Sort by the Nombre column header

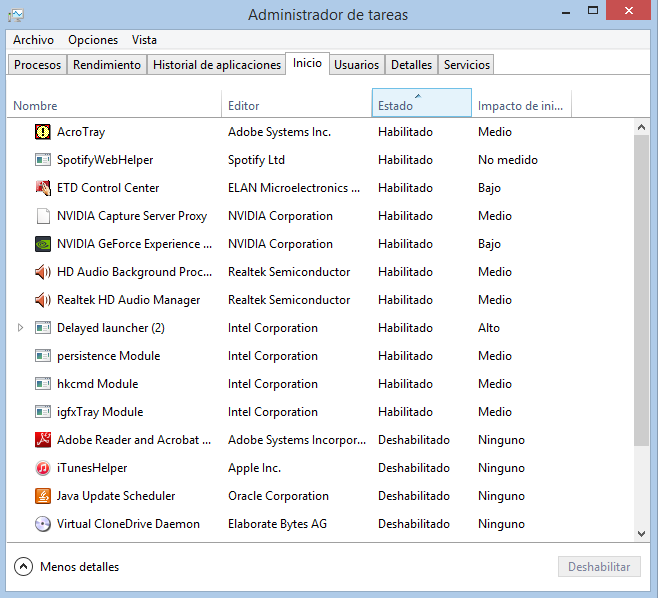pyautogui.click(x=114, y=103)
